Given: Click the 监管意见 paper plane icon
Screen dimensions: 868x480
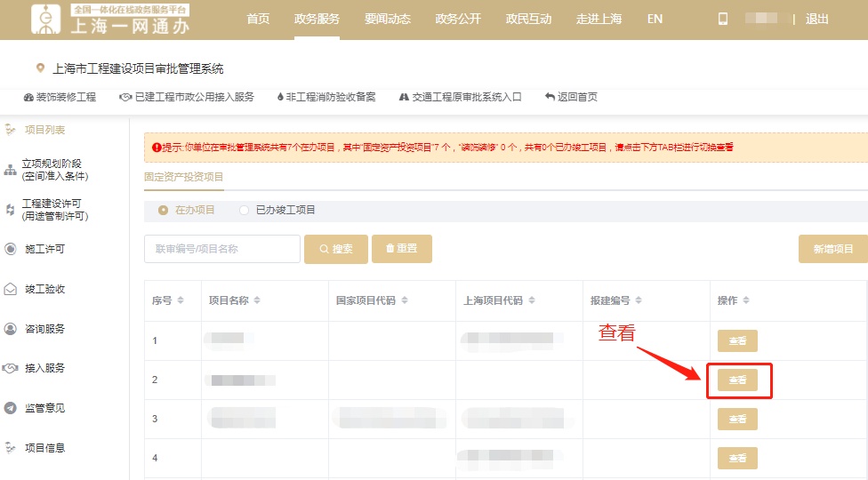Looking at the screenshot, I should tap(11, 408).
